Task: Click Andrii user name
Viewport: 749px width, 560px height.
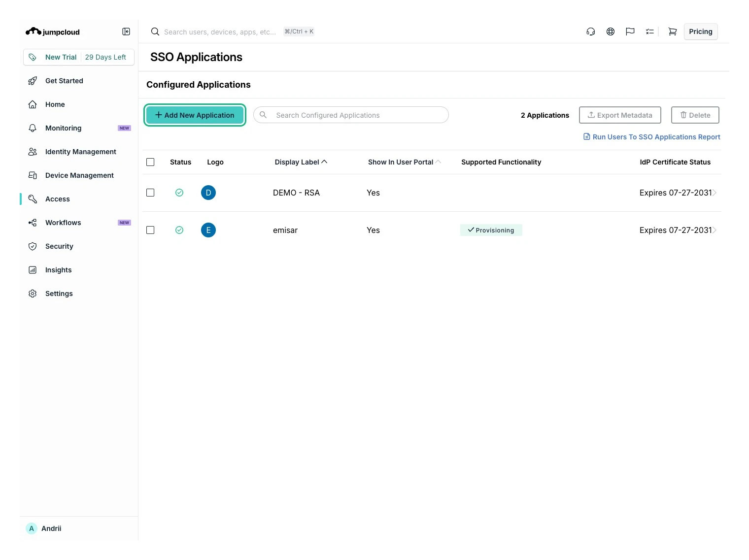Action: click(51, 528)
